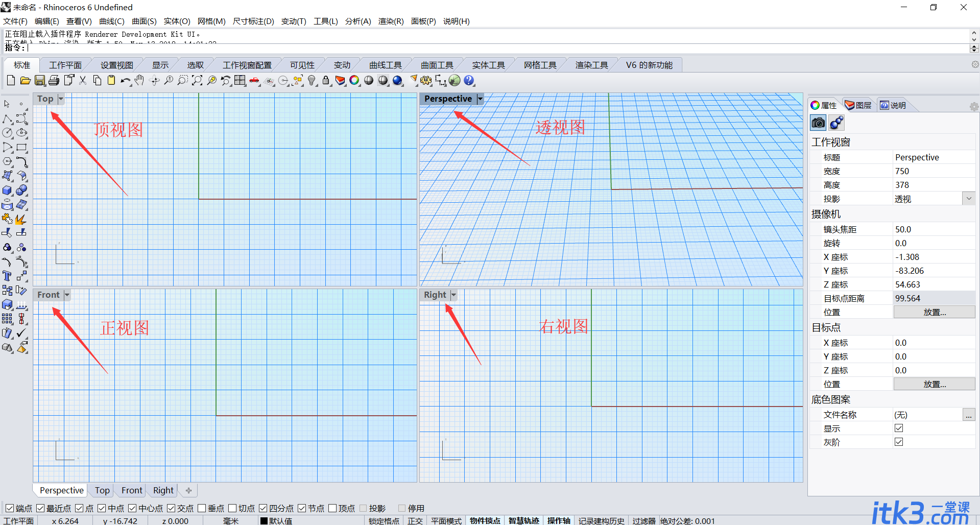Click the blue question mark Help icon
980x525 pixels.
pos(469,80)
